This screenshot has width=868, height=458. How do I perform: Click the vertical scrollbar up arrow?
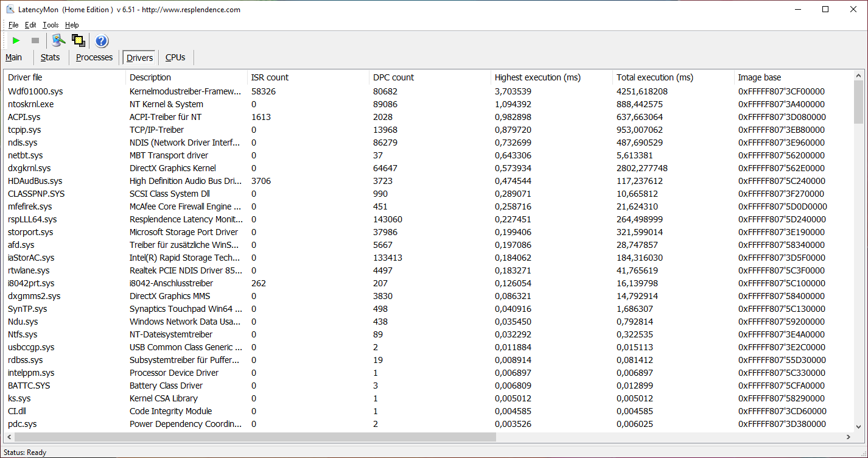click(x=858, y=76)
